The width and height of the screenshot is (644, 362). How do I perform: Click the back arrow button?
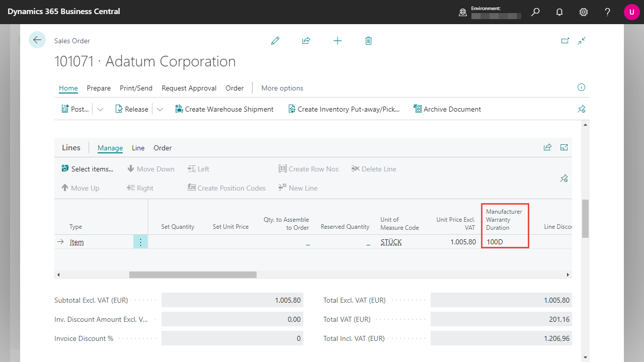pyautogui.click(x=37, y=40)
